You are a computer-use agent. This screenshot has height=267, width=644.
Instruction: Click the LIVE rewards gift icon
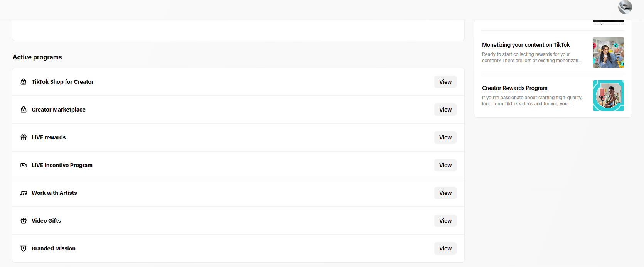point(24,137)
